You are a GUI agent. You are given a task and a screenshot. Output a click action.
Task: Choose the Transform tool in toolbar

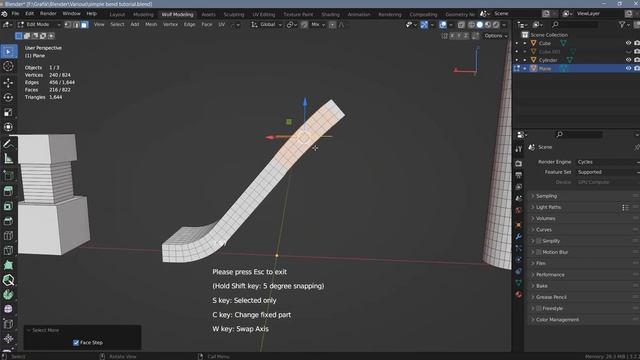[x=8, y=127]
